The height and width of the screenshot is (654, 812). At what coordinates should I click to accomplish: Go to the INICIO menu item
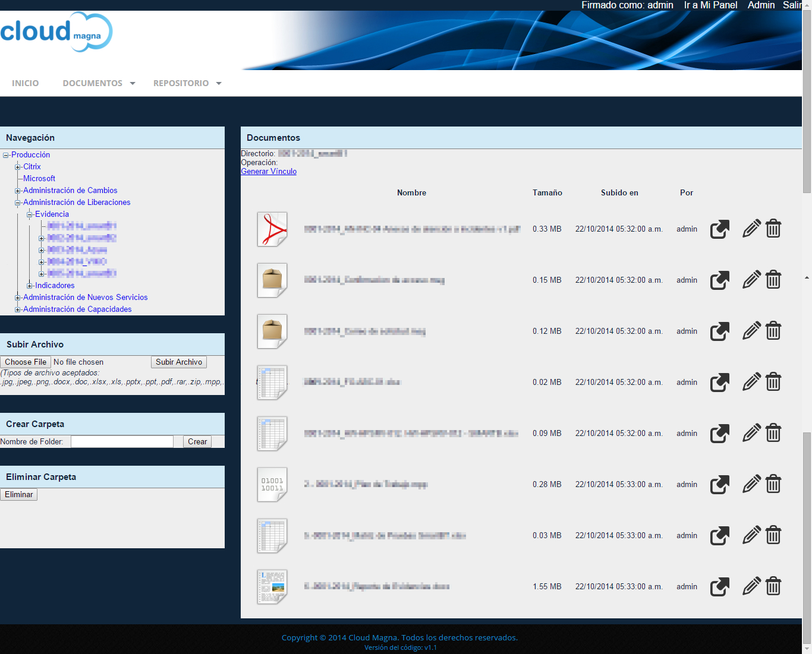click(x=26, y=83)
